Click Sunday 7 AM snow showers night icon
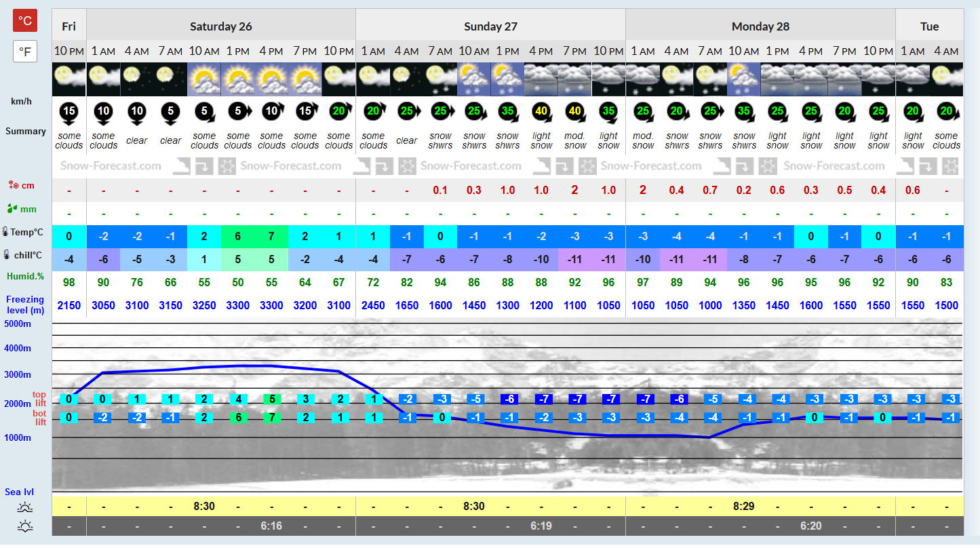Image resolution: width=980 pixels, height=548 pixels. [440, 79]
